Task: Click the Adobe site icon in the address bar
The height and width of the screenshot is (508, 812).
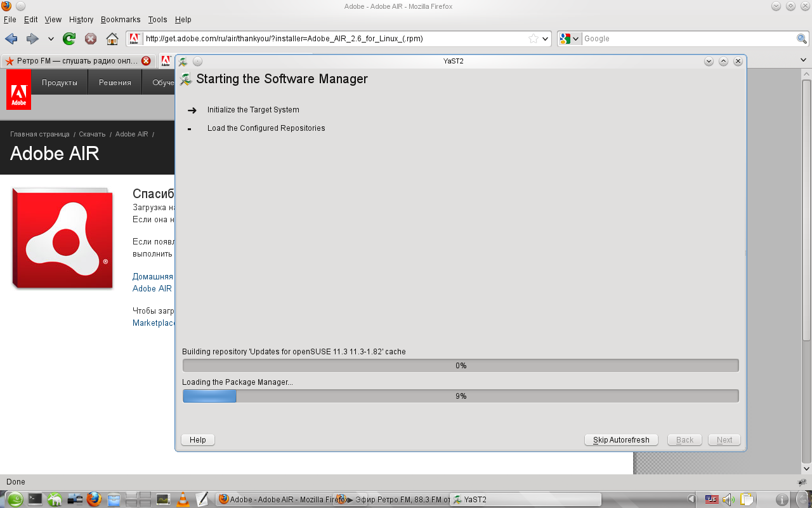Action: pyautogui.click(x=134, y=39)
